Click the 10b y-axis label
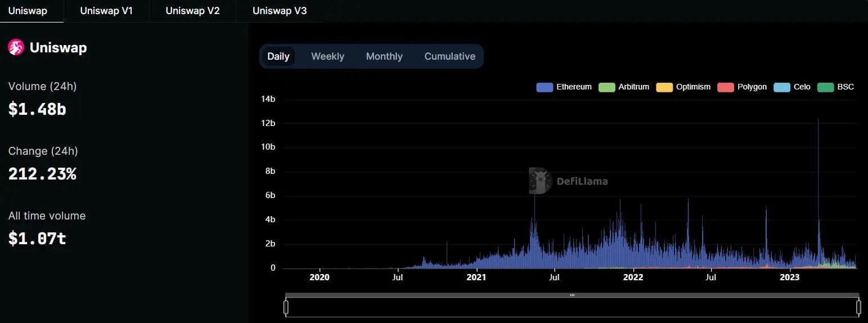The image size is (868, 323). pyautogui.click(x=268, y=147)
